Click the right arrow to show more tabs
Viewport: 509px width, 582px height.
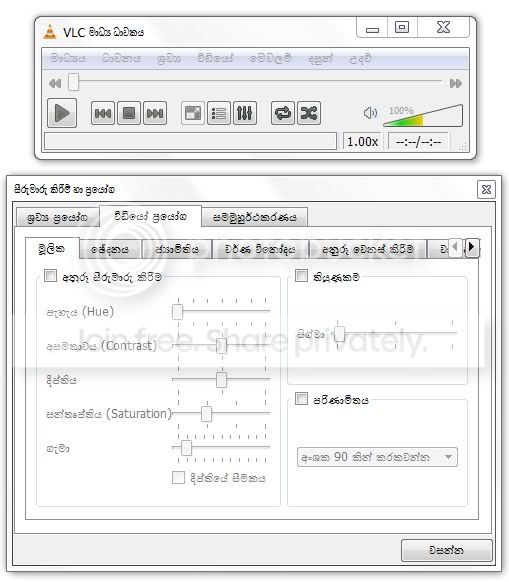(x=472, y=247)
